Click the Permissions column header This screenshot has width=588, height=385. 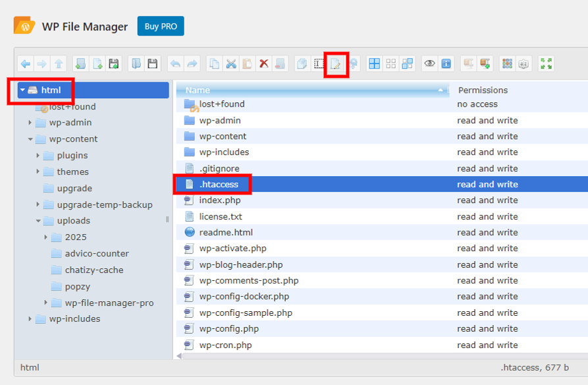click(483, 90)
